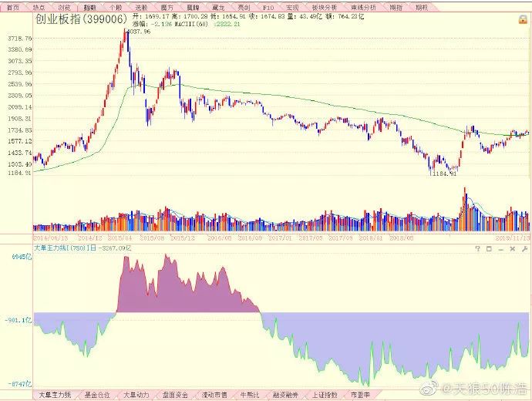Switch to the 期权 tab
This screenshot has width=532, height=401.
click(x=422, y=7)
